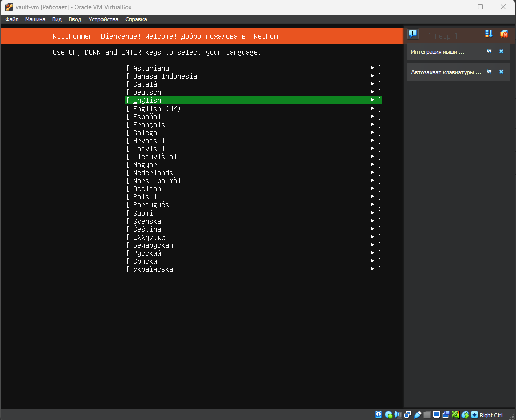This screenshot has width=516, height=420.
Task: Maximize the VirtualBox window
Action: pyautogui.click(x=480, y=7)
